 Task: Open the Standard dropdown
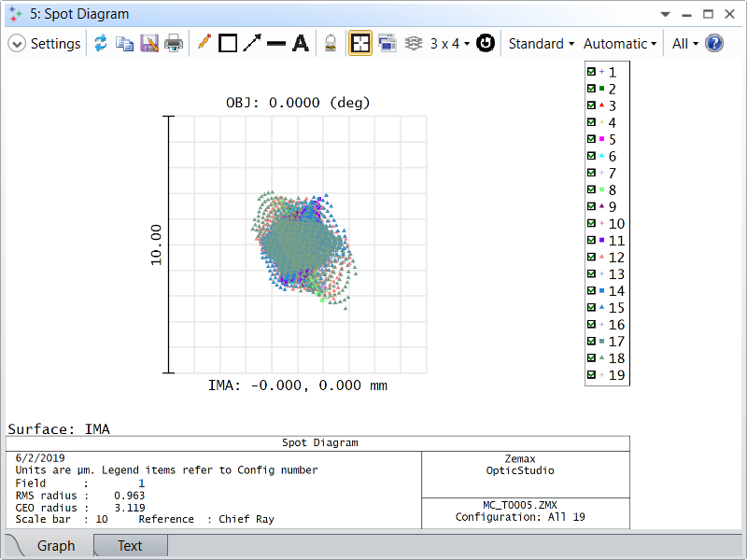[542, 44]
